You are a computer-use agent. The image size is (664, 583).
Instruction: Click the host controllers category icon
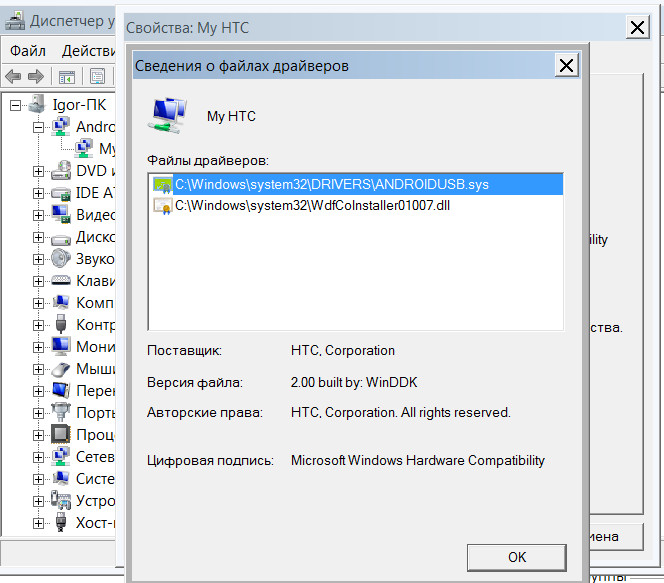click(61, 522)
